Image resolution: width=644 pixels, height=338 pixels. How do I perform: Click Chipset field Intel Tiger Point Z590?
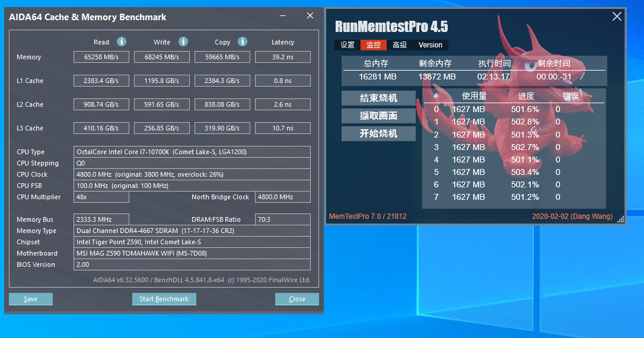click(192, 242)
